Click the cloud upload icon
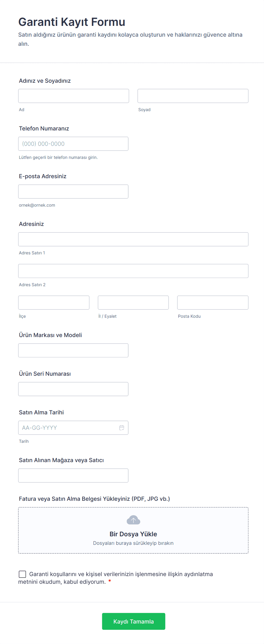This screenshot has height=644, width=264. tap(133, 520)
